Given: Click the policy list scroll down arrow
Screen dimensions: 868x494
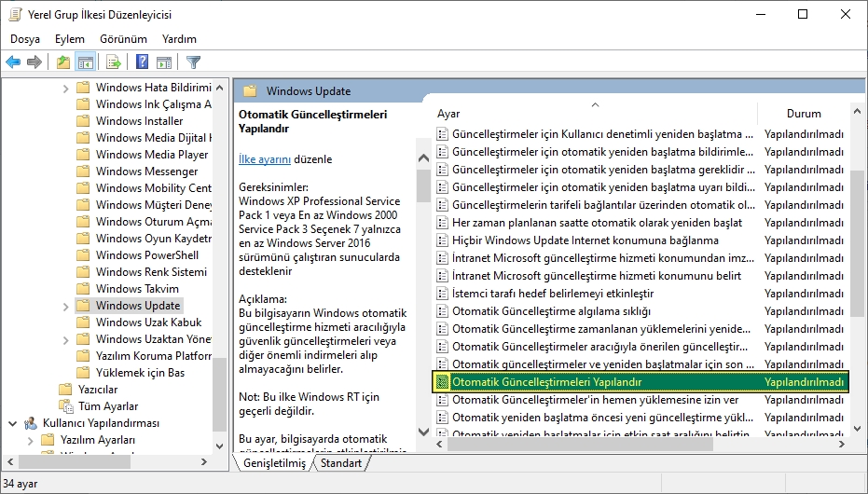Looking at the screenshot, I should (858, 428).
